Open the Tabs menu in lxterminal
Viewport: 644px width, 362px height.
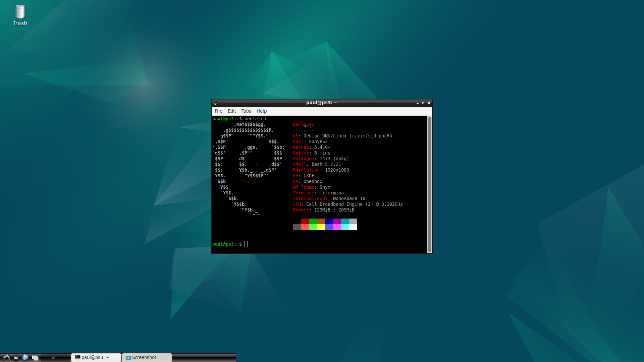(x=246, y=111)
